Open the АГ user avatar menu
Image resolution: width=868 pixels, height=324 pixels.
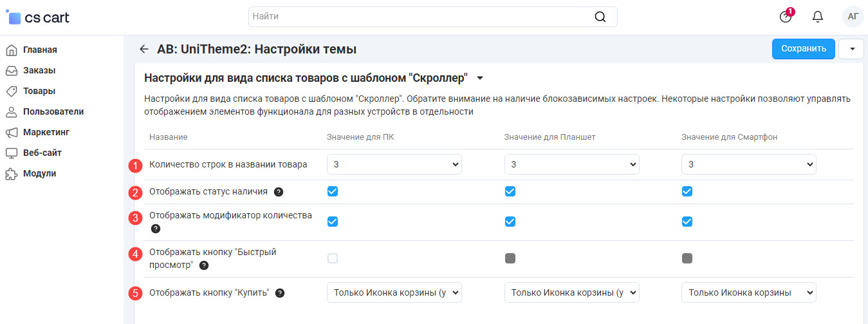point(853,17)
